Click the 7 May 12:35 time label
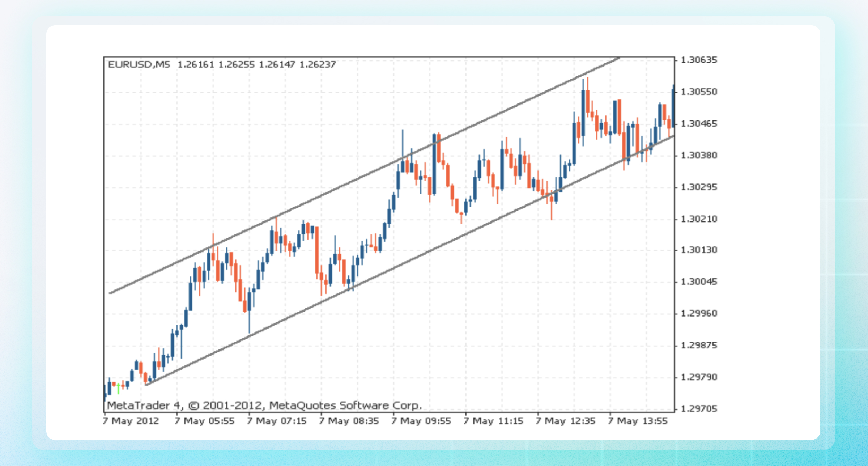This screenshot has width=868, height=466. [566, 421]
